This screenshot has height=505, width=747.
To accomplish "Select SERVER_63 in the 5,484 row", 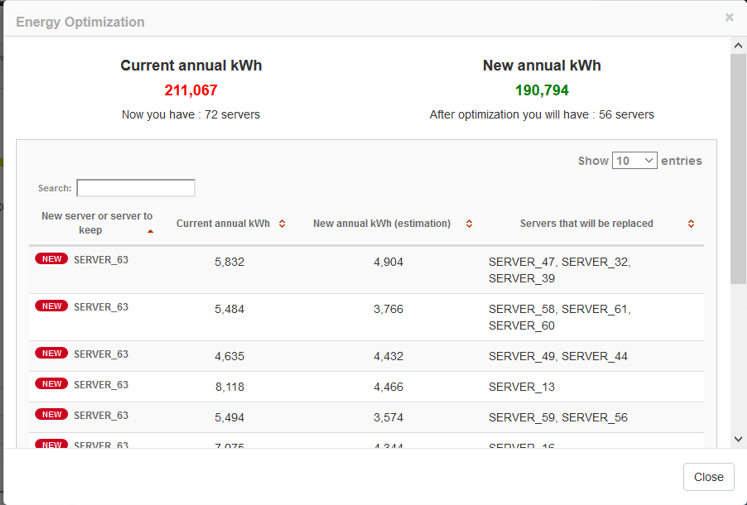I will point(101,307).
